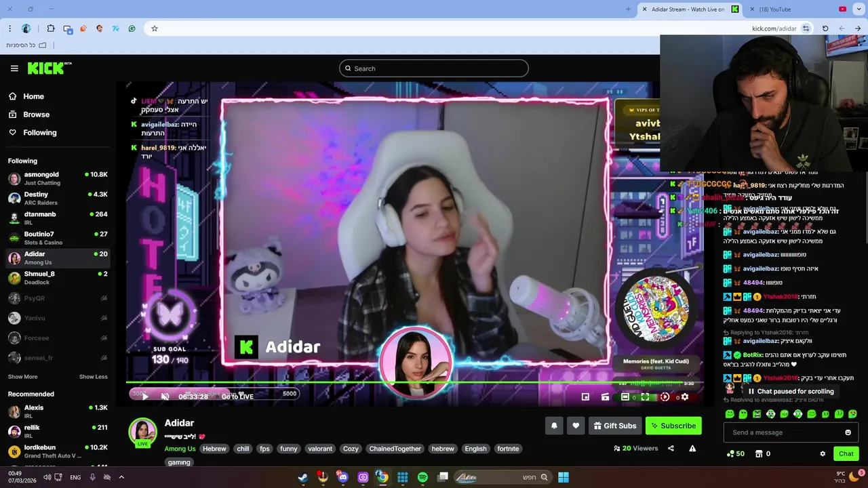Open asmongold channel in Following list

58,178
